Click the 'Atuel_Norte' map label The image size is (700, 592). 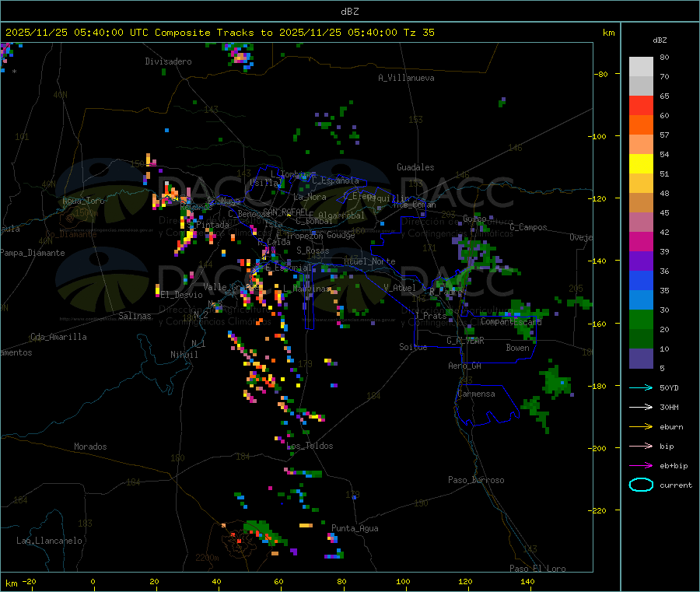coord(369,261)
